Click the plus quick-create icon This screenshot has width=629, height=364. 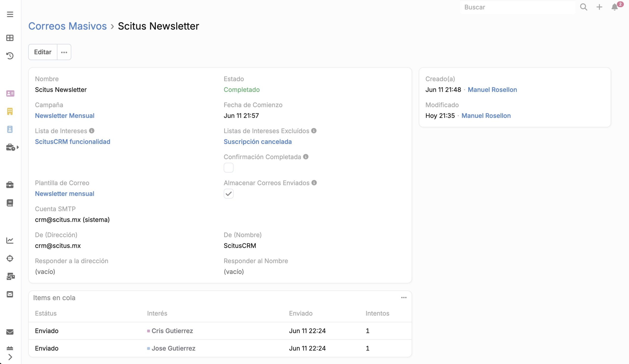pyautogui.click(x=599, y=7)
